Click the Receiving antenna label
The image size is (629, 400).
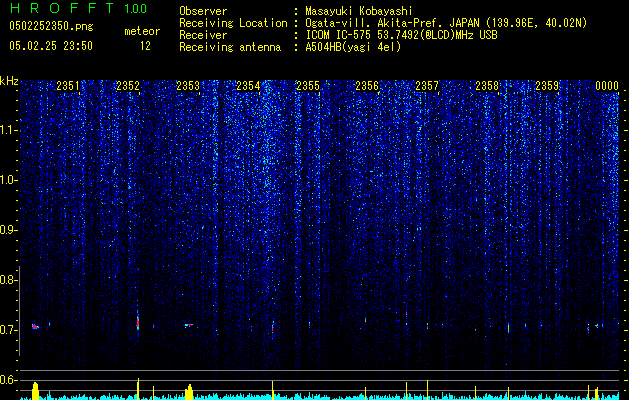230,47
